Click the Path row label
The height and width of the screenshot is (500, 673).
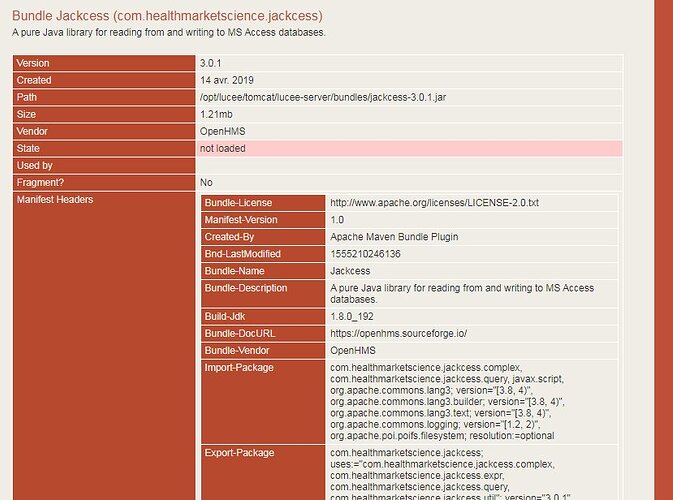point(27,97)
